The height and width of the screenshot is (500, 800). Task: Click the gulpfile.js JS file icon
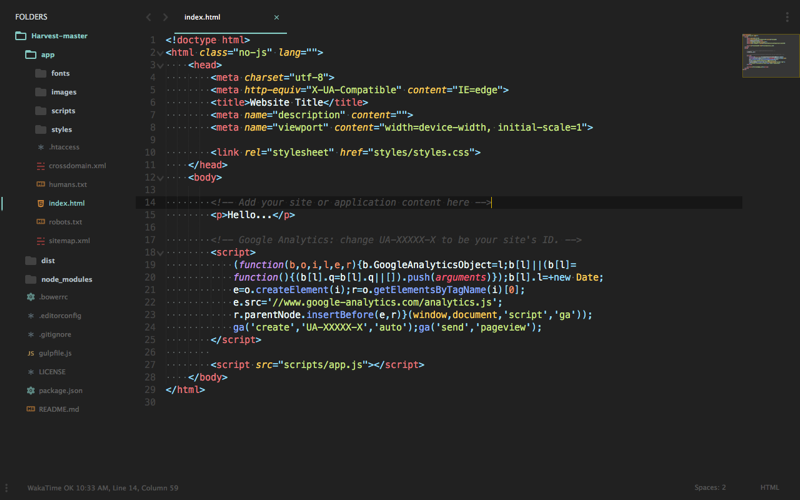[31, 353]
